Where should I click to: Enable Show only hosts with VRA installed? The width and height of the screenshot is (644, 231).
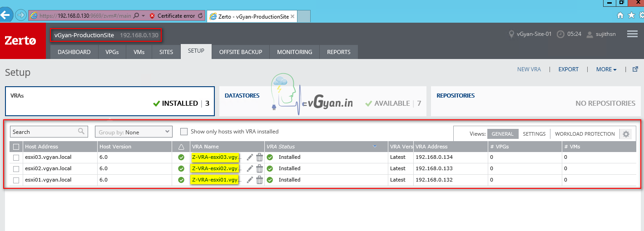[184, 132]
